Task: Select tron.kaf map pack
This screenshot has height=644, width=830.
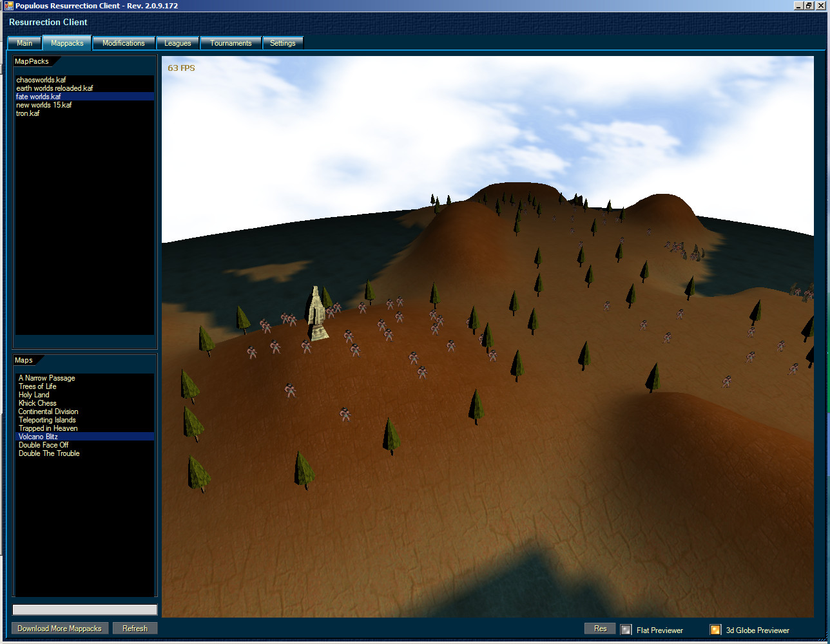Action: 84,113
